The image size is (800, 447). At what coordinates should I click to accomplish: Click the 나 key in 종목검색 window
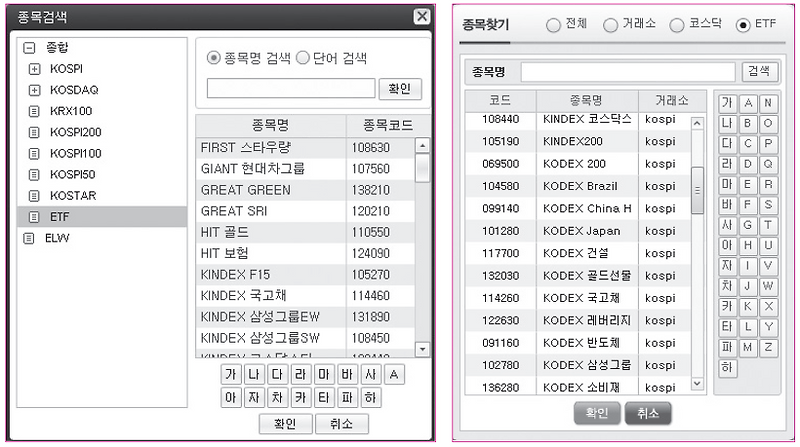pyautogui.click(x=254, y=375)
